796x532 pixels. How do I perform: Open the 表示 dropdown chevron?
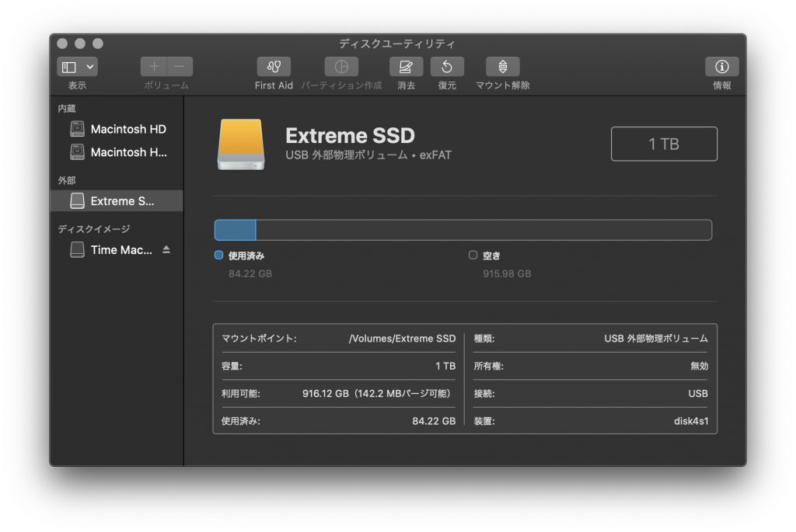pos(90,67)
